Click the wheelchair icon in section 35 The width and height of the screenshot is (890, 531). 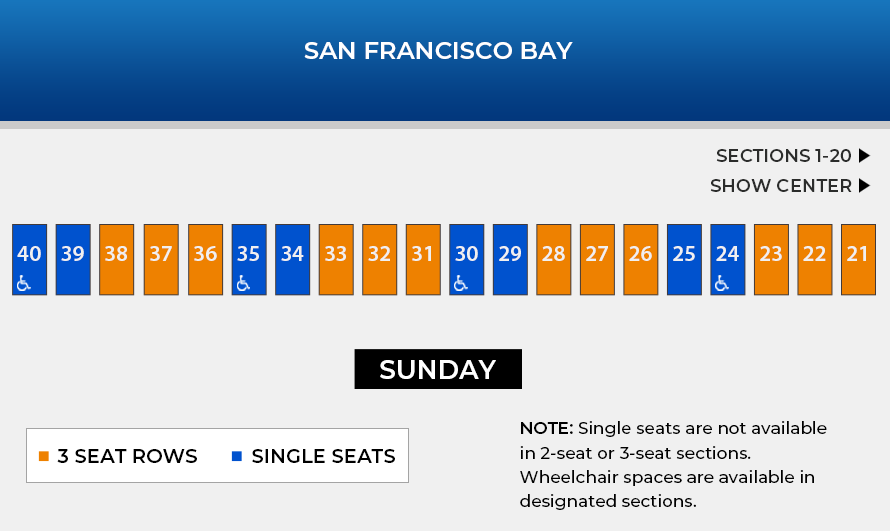[x=242, y=284]
